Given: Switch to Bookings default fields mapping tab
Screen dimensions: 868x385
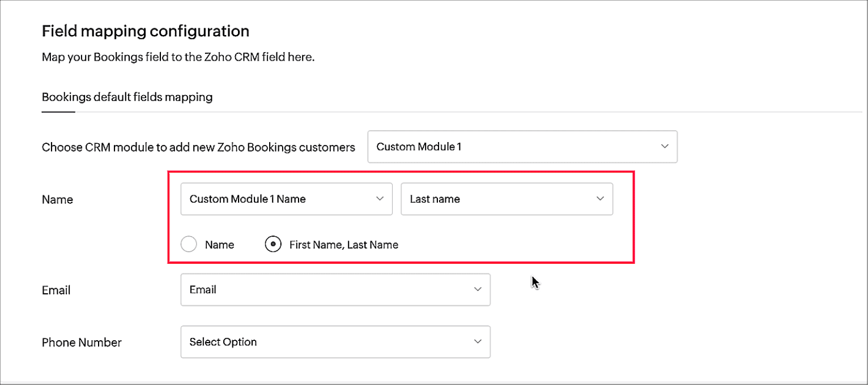Looking at the screenshot, I should [127, 97].
